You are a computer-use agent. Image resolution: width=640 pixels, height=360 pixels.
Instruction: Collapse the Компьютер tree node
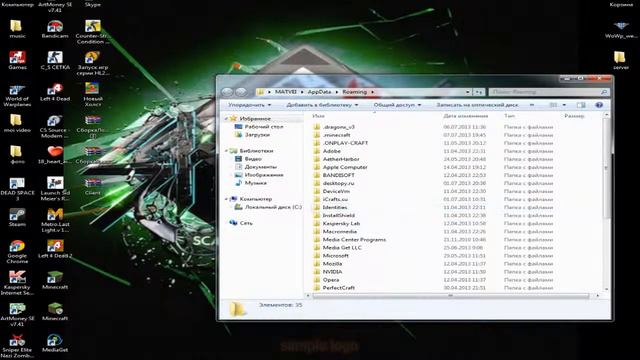click(227, 199)
